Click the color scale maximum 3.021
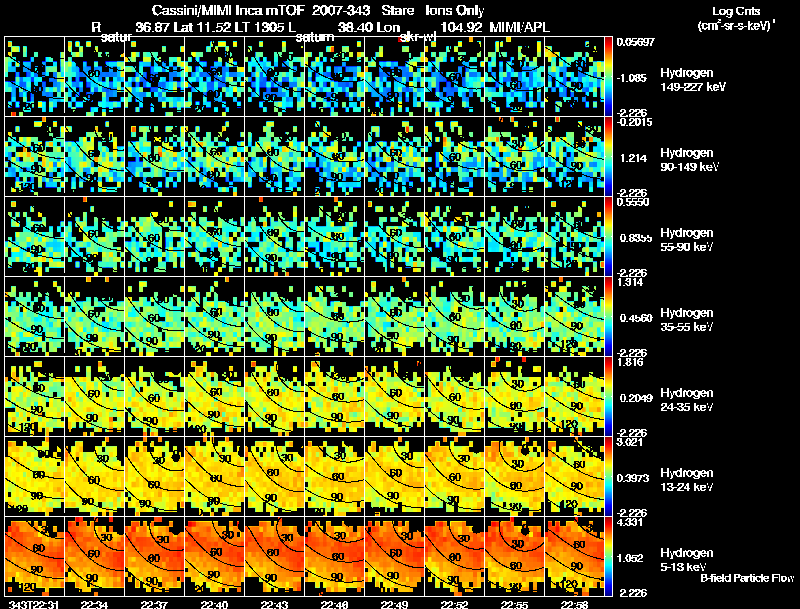800x609 pixels. (630, 443)
